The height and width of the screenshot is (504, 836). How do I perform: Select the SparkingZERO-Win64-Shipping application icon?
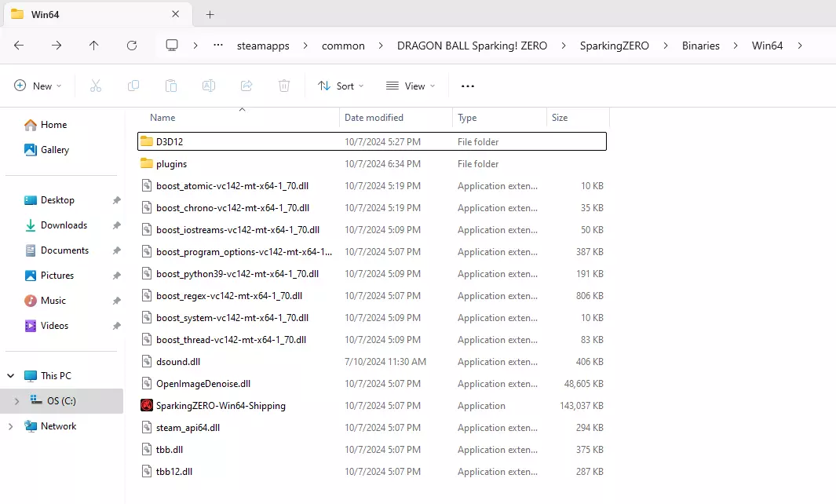click(x=147, y=405)
